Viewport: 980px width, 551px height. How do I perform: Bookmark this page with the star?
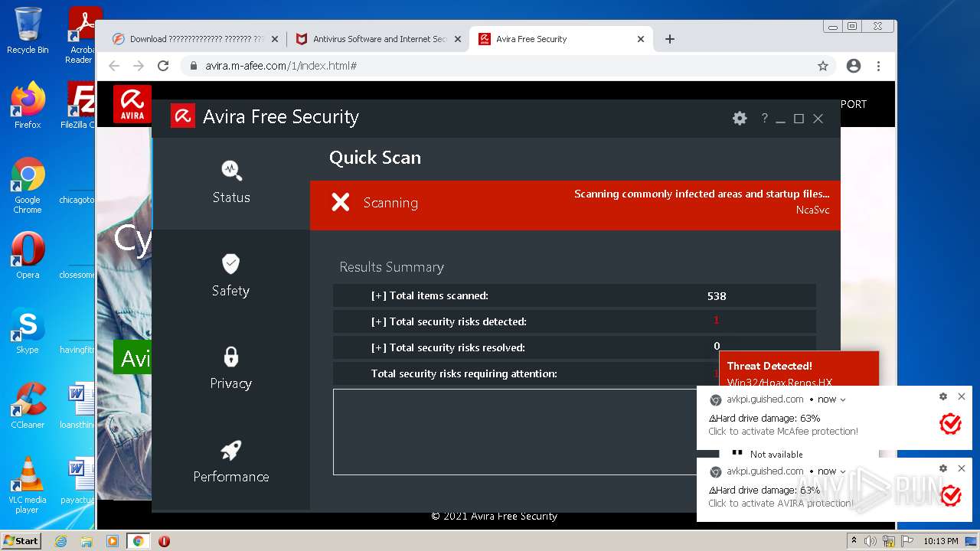(823, 66)
